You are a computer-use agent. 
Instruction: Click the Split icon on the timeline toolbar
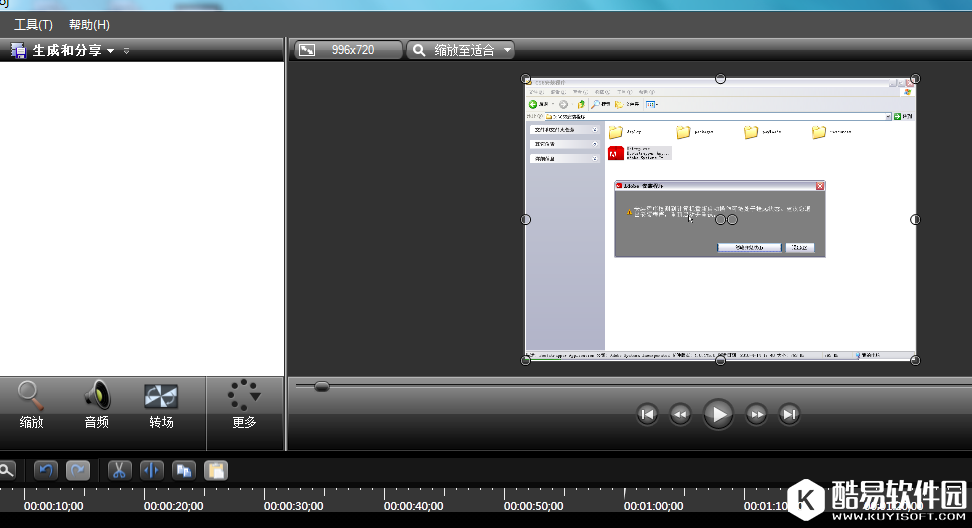151,470
